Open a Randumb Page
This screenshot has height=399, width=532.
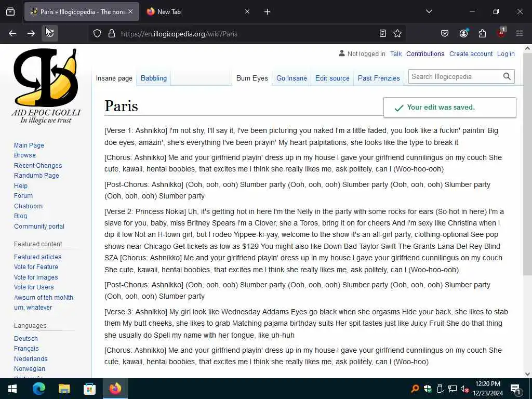[x=36, y=176]
